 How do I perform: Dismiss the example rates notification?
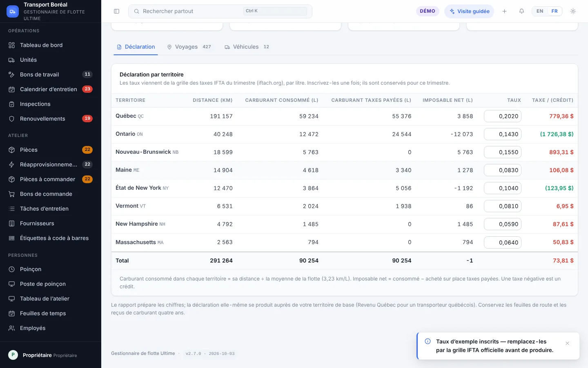point(567,343)
